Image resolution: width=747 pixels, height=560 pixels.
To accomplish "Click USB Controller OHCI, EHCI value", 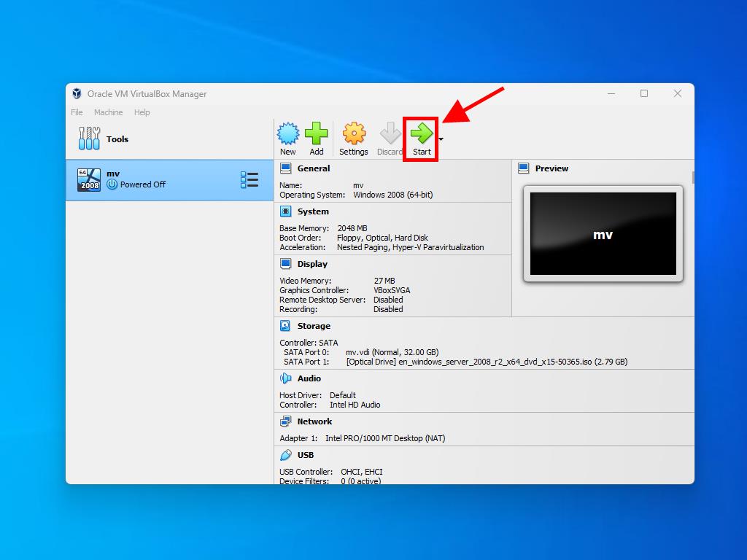I will 362,472.
